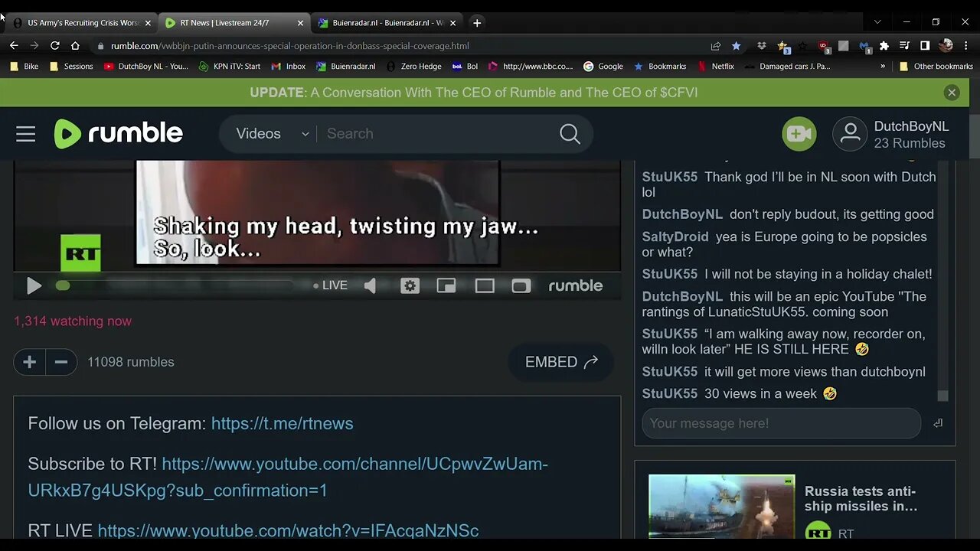Open a new browser tab
This screenshot has height=551, width=980.
pyautogui.click(x=477, y=23)
